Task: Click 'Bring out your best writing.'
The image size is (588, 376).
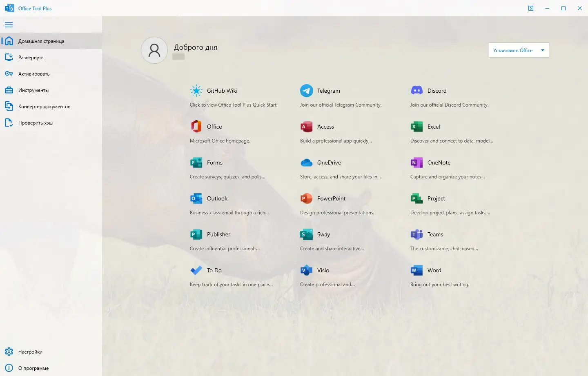Action: point(440,285)
